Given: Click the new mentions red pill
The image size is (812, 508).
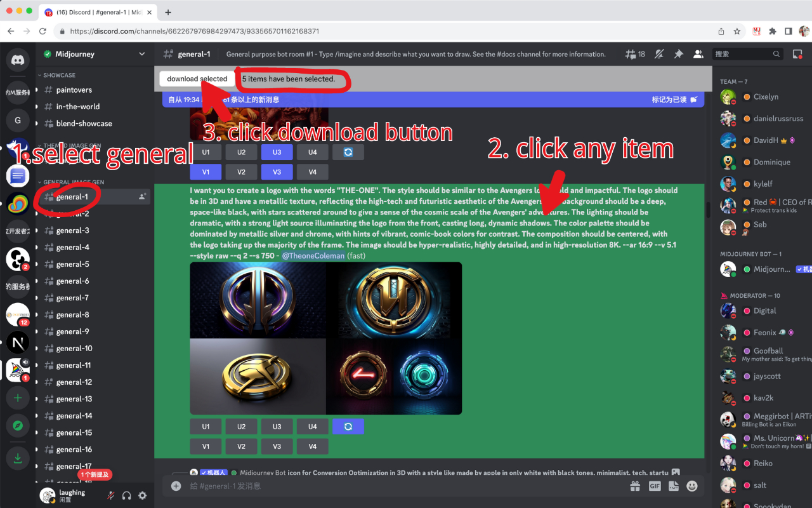Looking at the screenshot, I should [x=95, y=474].
